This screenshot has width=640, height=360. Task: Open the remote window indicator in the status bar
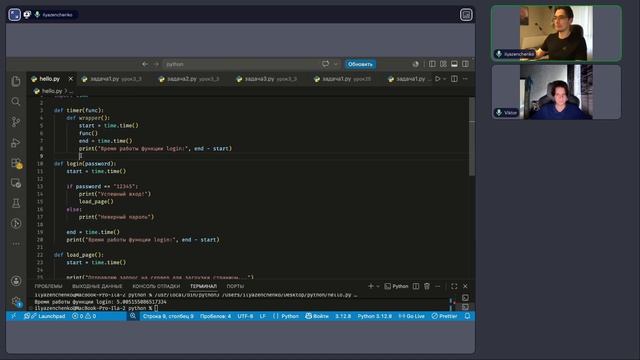tap(13, 316)
